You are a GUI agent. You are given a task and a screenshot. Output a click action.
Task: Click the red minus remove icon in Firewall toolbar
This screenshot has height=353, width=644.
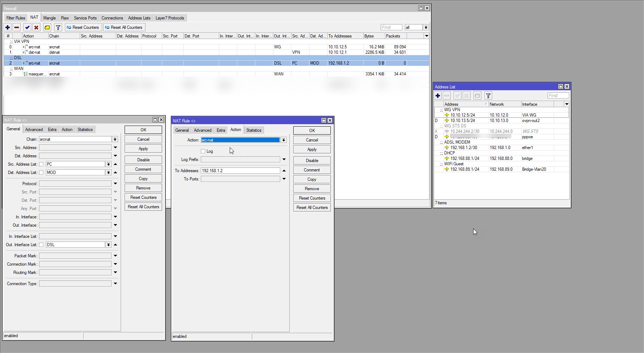(17, 27)
